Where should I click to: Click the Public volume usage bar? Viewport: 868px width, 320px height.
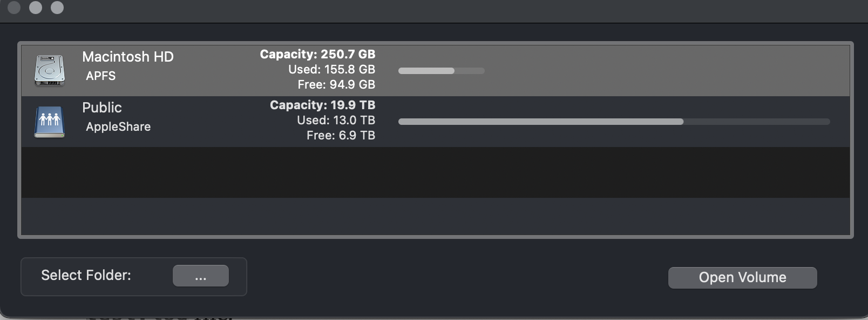(x=614, y=122)
